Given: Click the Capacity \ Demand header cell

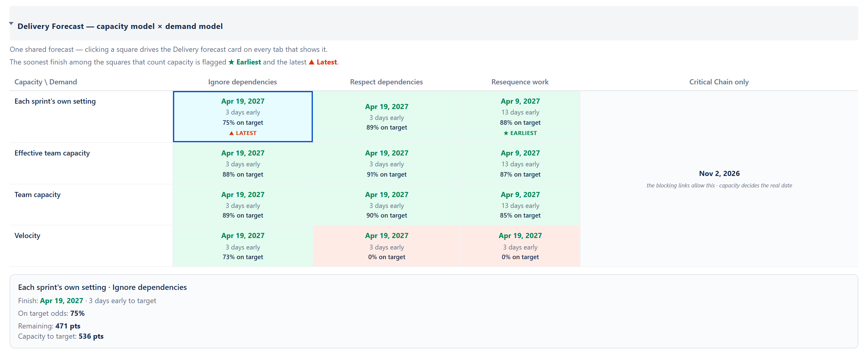Looking at the screenshot, I should click(x=46, y=82).
